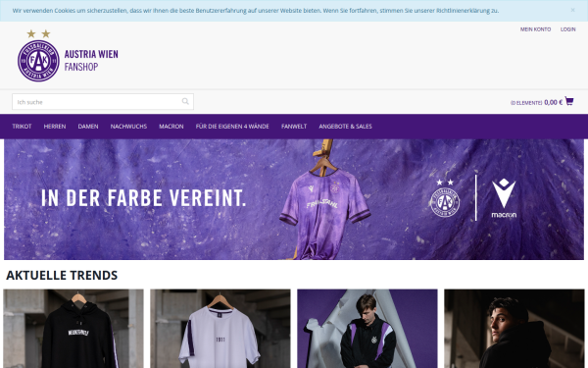Click the '(0 Elemente)' cart count

tap(526, 102)
